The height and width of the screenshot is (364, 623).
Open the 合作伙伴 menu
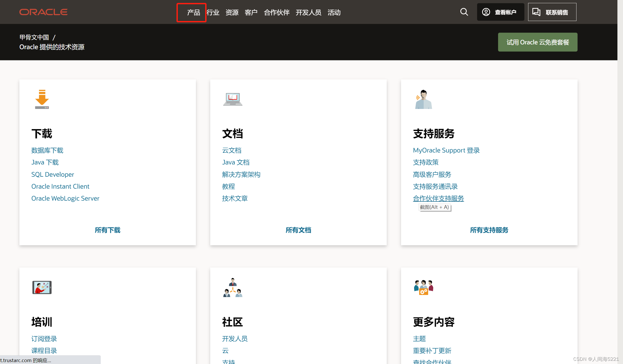277,12
